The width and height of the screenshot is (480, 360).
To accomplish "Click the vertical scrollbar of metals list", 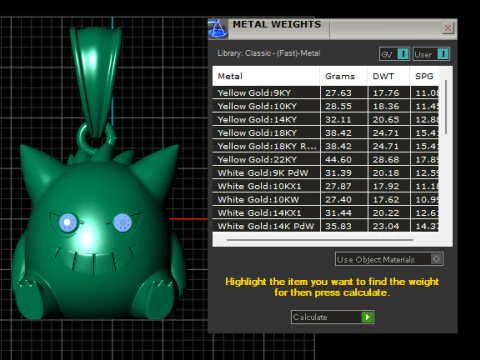I will [x=446, y=107].
